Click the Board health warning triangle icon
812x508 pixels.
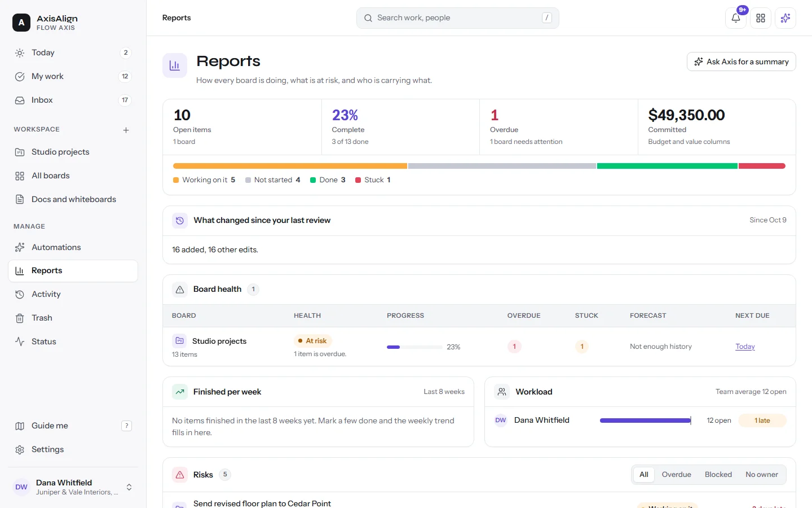point(180,290)
